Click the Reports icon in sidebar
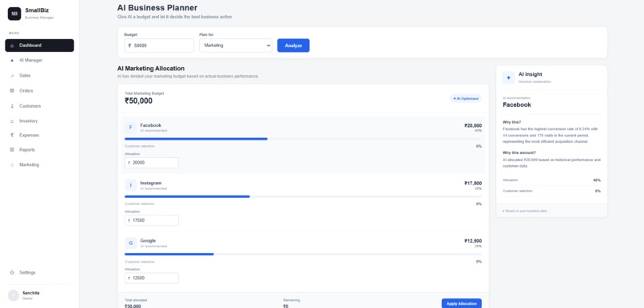Screen dimensions: 644x308 (x=12, y=150)
